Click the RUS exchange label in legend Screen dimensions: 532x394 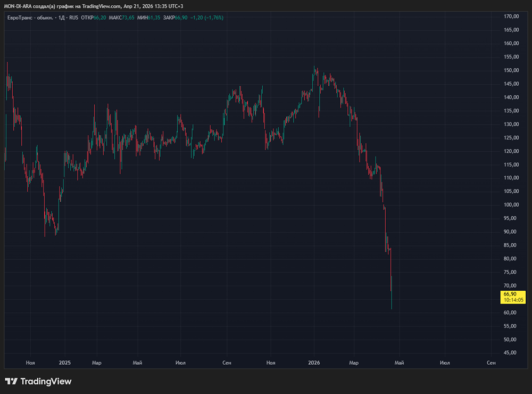click(x=73, y=18)
